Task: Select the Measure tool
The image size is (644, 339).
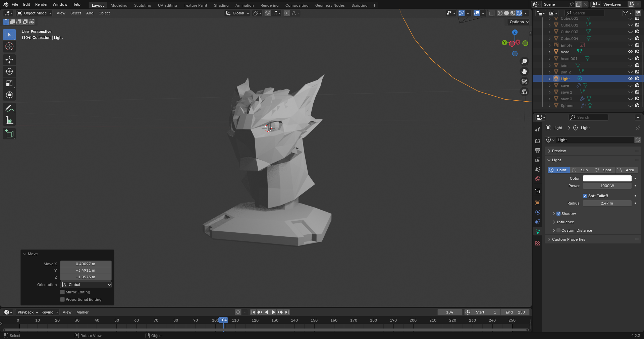Action: pyautogui.click(x=9, y=120)
